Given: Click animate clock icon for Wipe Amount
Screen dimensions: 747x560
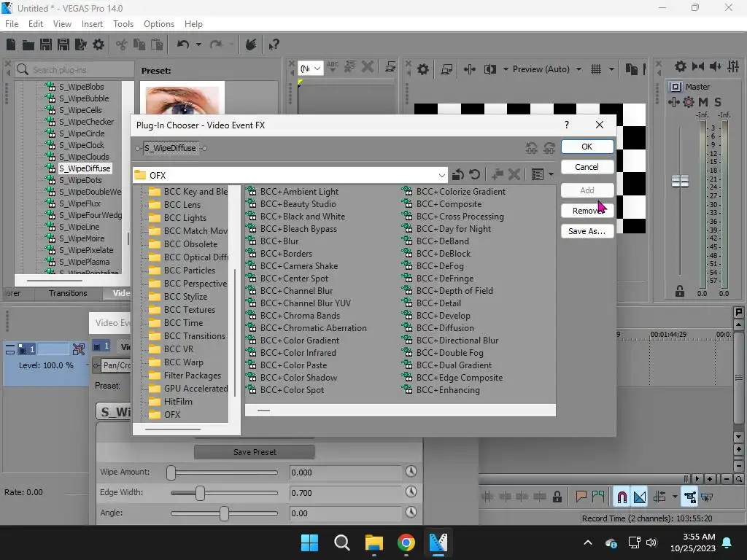Looking at the screenshot, I should point(411,472).
